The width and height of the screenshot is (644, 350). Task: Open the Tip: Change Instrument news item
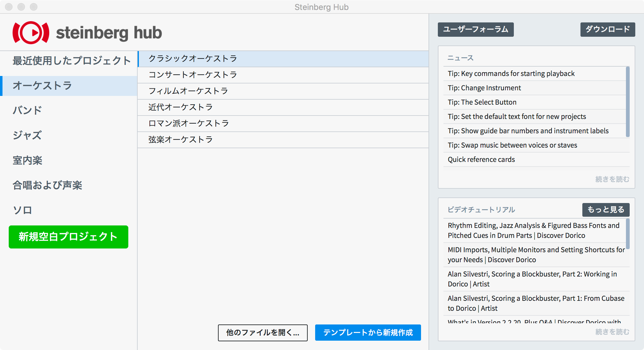(534, 88)
